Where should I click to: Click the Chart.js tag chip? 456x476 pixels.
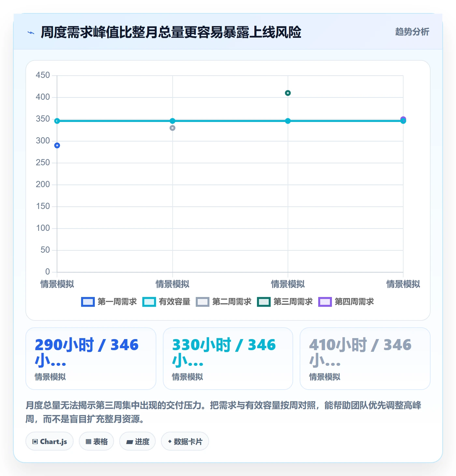(x=50, y=441)
